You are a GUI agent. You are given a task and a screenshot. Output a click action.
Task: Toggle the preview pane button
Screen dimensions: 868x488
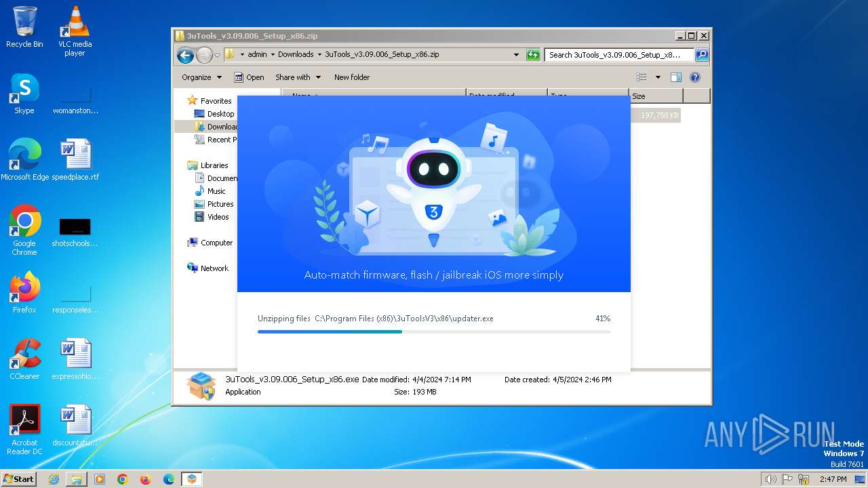676,77
